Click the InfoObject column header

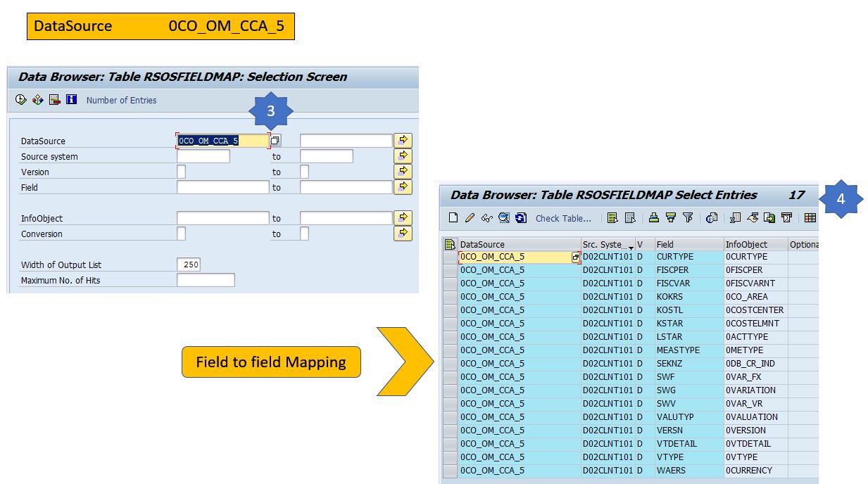click(754, 244)
